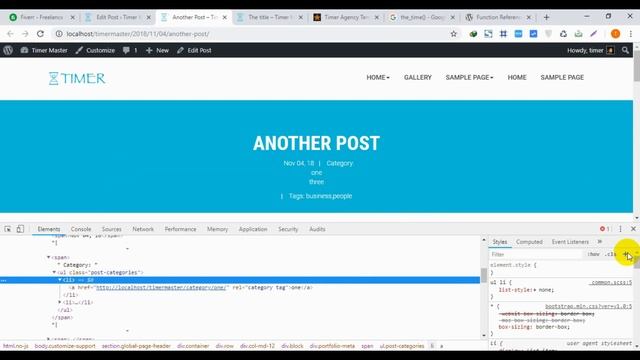The image size is (640, 360).
Task: Collapse the selected li element node
Action: point(60,280)
